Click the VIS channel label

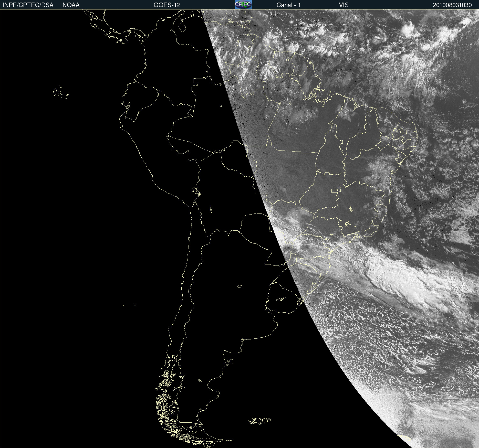(344, 5)
